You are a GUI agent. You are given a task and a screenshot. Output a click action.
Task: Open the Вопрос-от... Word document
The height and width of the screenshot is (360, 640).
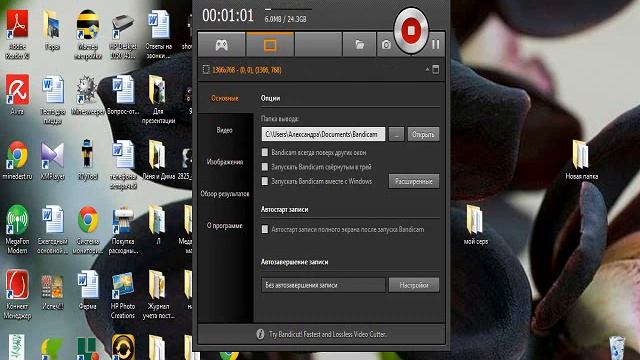click(123, 96)
